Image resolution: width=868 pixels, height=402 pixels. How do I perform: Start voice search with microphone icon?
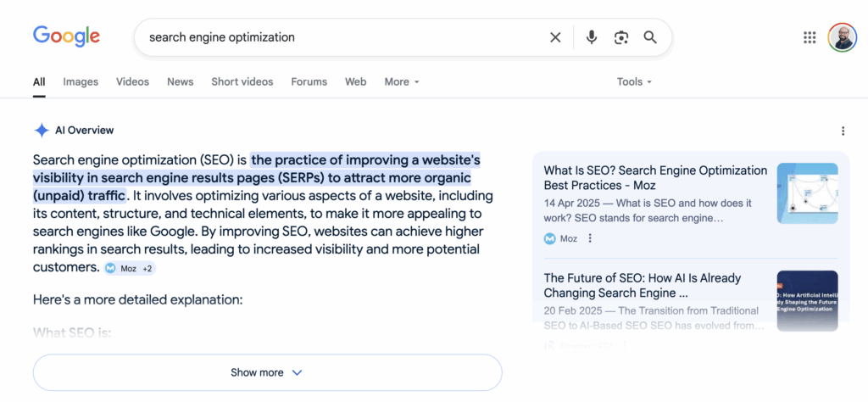pos(592,37)
